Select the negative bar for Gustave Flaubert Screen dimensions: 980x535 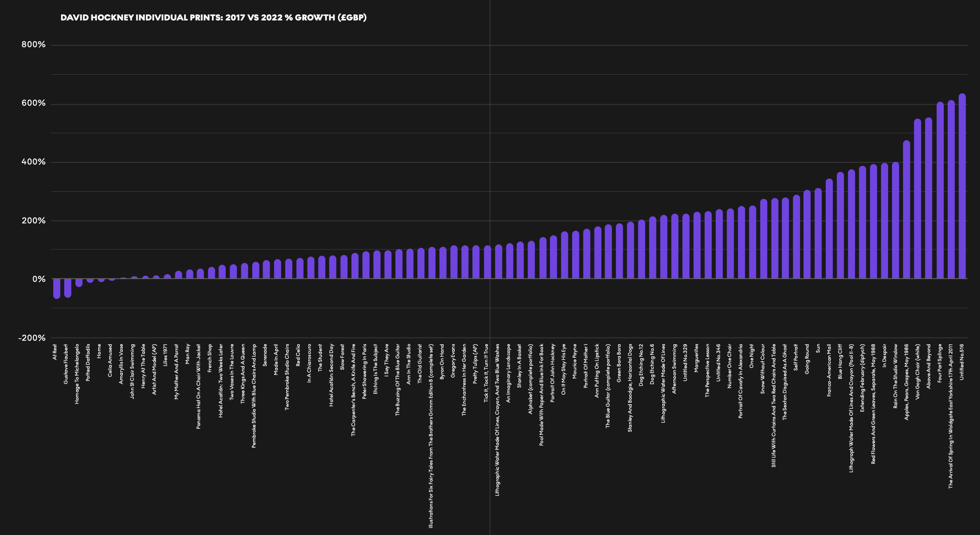tap(68, 288)
